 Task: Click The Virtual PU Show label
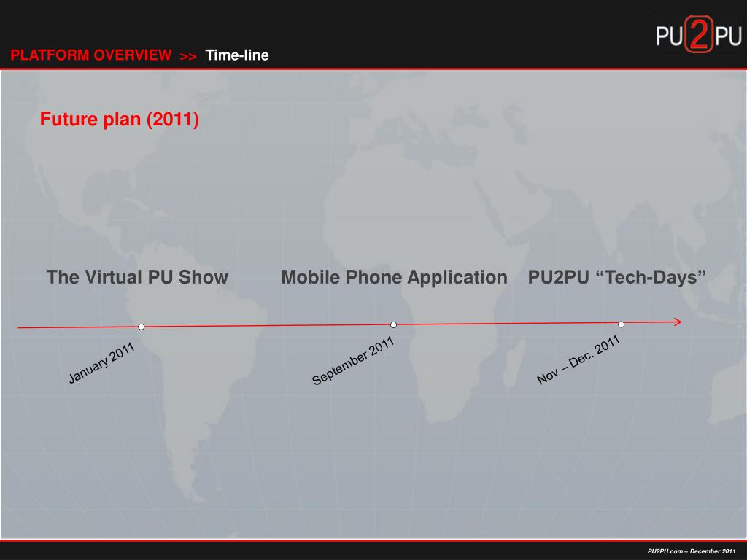[137, 277]
